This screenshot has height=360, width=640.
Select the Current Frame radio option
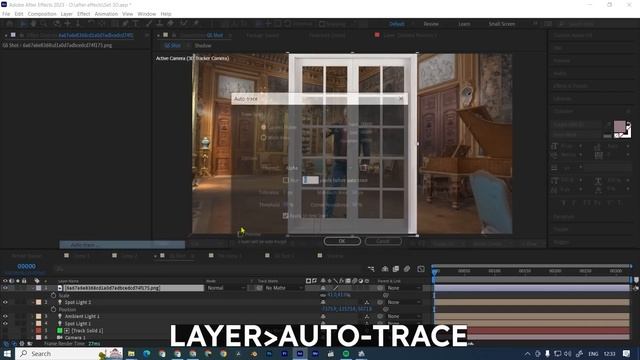(264, 127)
